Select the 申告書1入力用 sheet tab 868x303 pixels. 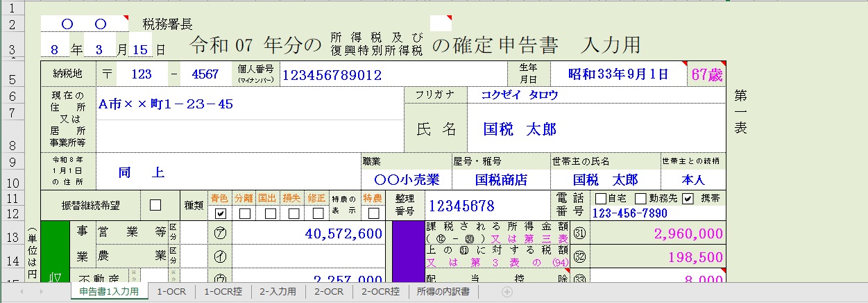(x=109, y=292)
